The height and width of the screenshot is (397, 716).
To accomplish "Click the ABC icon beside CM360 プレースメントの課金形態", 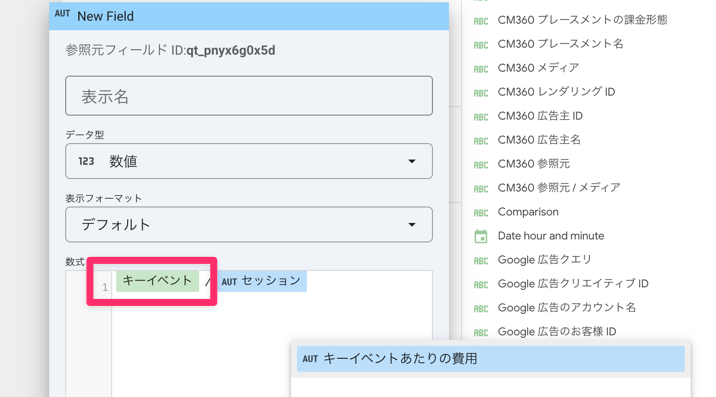I will tap(481, 21).
